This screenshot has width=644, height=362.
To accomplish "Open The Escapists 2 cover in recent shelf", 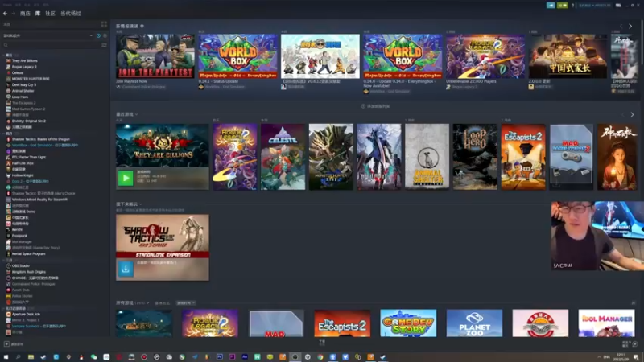I will [x=522, y=157].
